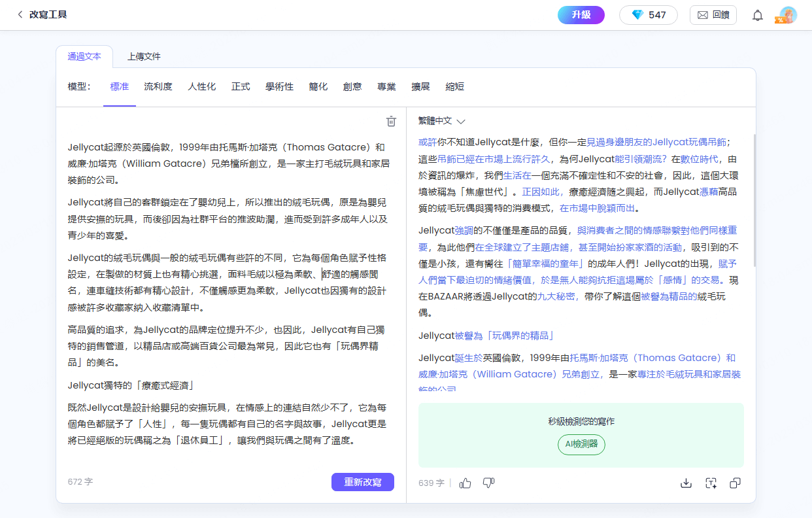
Task: Click the 升級 upgrade button
Action: point(581,15)
